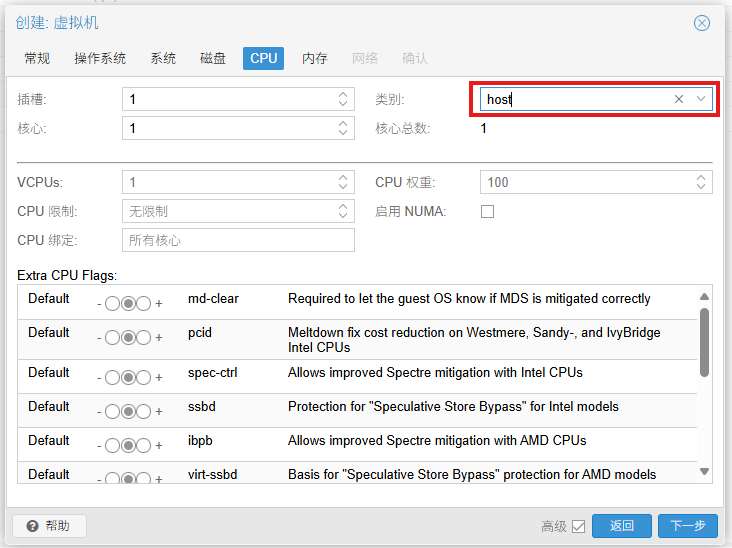Screen dimensions: 732x548
Task: Close the create virtual machine dialog
Action: (x=702, y=23)
